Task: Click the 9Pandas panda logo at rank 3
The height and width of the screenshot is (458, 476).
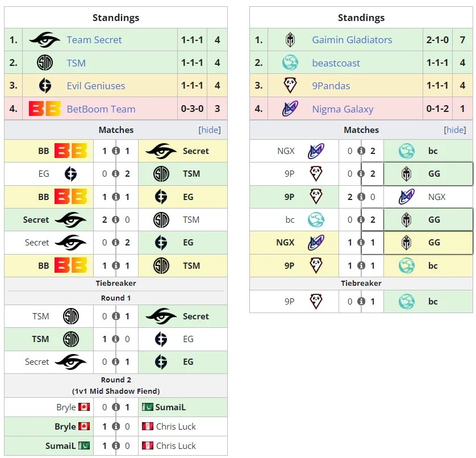Action: 290,85
